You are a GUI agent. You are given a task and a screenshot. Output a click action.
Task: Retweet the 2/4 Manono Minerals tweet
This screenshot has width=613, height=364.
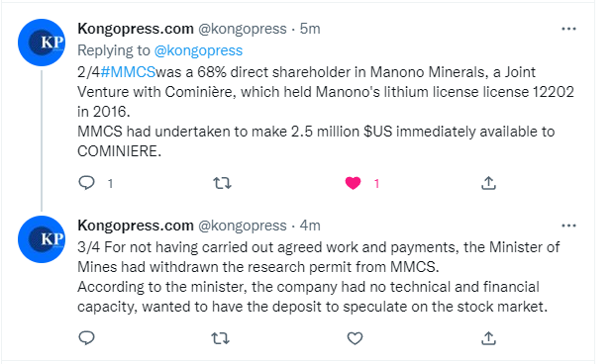click(222, 183)
